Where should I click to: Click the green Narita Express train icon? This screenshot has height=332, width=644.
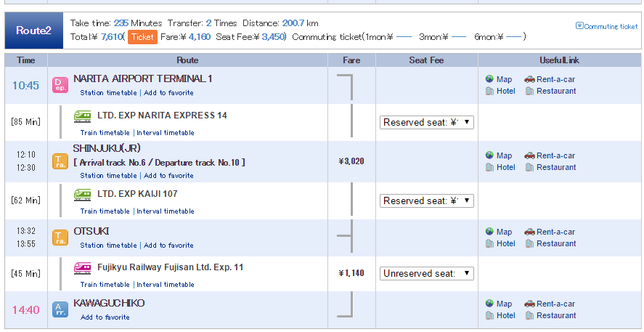(x=83, y=116)
